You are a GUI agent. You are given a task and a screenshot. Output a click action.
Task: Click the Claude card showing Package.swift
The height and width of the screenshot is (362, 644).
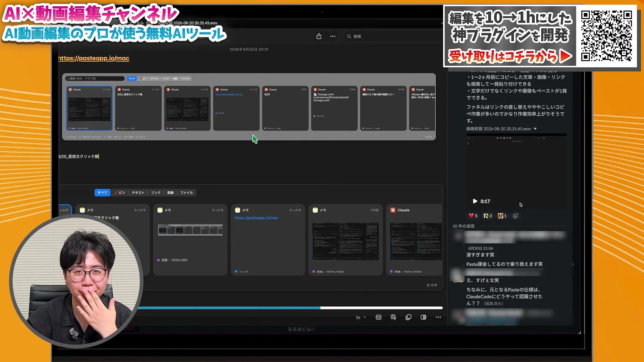tap(334, 108)
